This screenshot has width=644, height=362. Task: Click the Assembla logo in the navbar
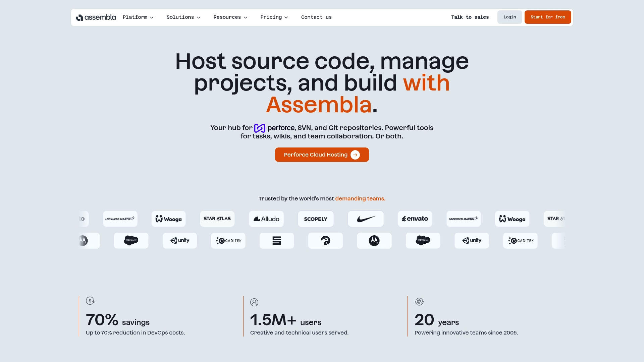pos(96,17)
